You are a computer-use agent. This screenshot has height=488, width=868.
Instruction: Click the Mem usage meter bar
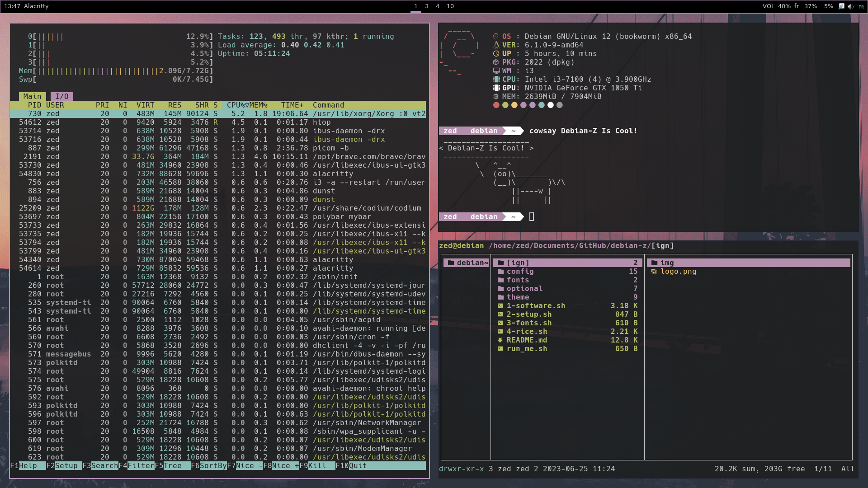[113, 70]
